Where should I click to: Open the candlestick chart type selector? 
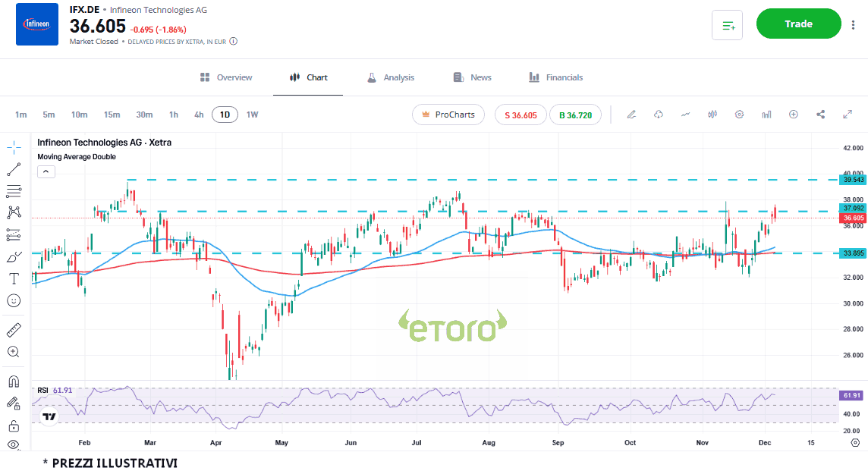(712, 115)
